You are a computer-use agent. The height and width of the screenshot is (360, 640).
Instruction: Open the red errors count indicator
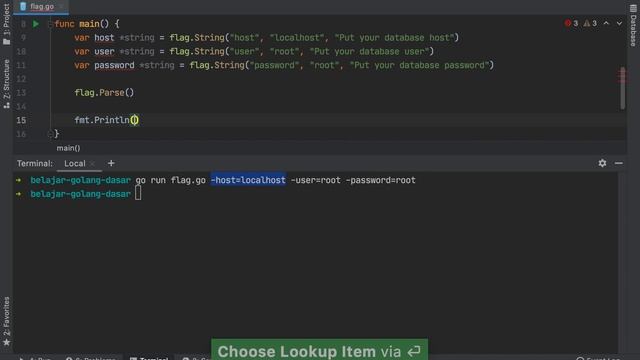(x=571, y=23)
